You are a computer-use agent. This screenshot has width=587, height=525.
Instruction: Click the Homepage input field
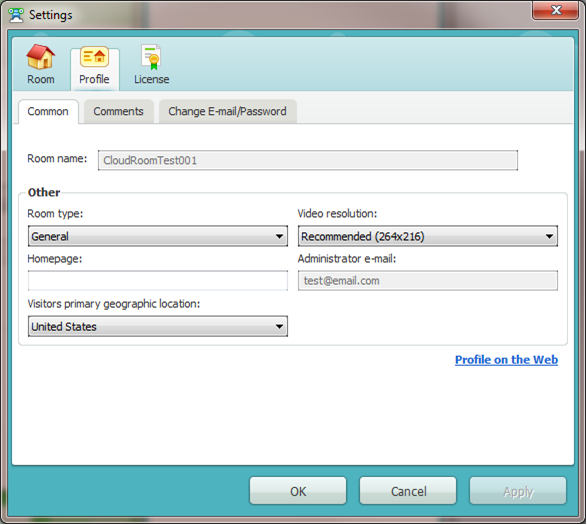pyautogui.click(x=158, y=281)
